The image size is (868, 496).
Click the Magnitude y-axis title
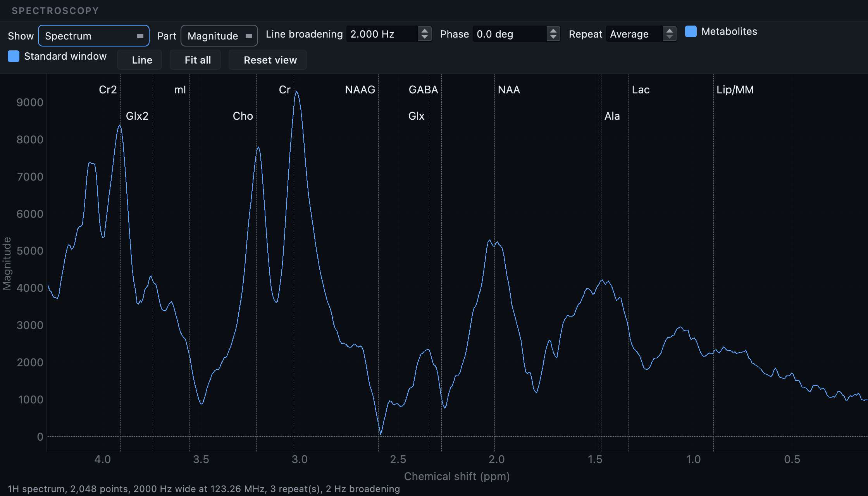click(7, 263)
